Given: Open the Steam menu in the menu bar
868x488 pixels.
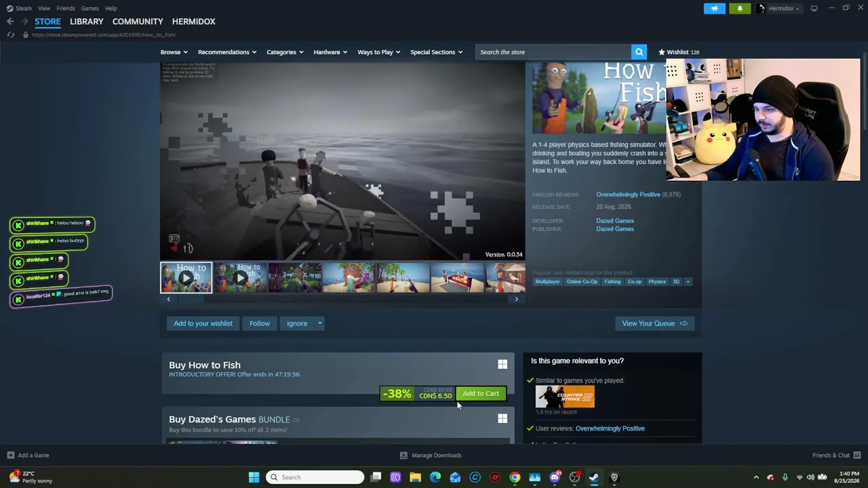Looking at the screenshot, I should (x=24, y=8).
